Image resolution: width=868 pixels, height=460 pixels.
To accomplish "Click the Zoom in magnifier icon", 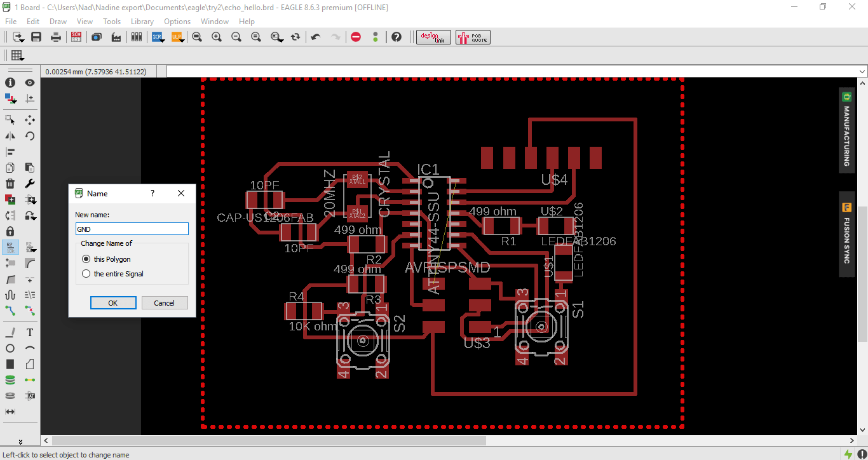I will point(217,37).
